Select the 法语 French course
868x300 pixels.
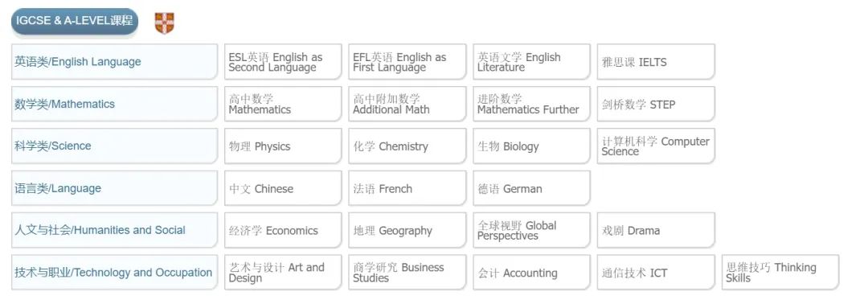[407, 188]
